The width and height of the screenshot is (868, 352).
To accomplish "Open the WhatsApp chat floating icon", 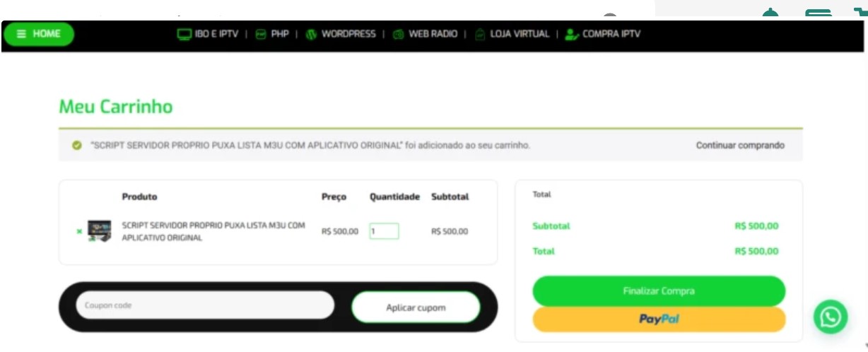I will click(x=830, y=317).
